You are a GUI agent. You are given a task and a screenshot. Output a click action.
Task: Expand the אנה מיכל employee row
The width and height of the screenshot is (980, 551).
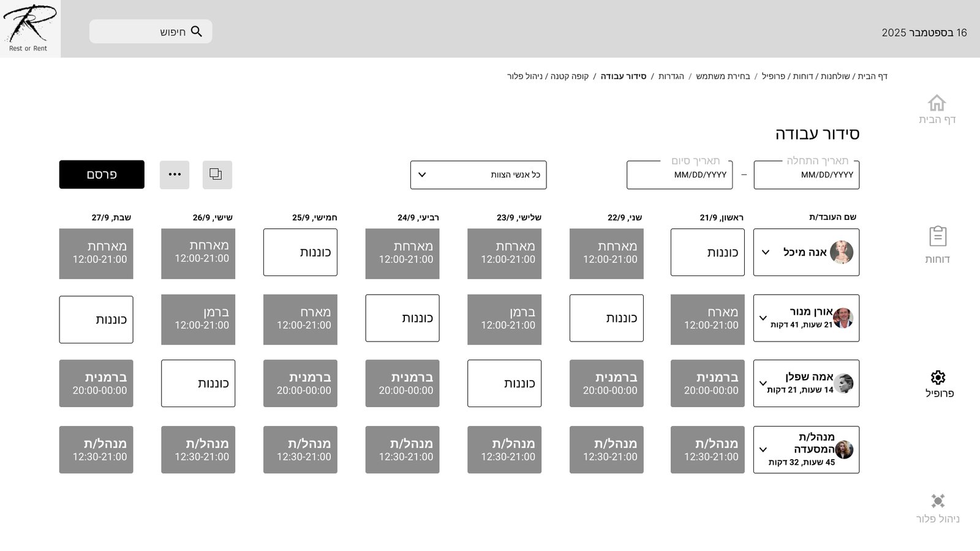pos(766,252)
